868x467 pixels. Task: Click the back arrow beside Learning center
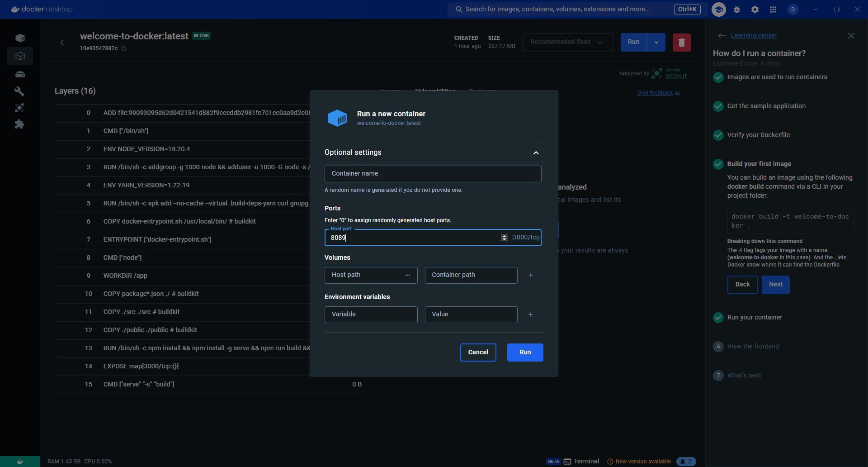click(722, 36)
